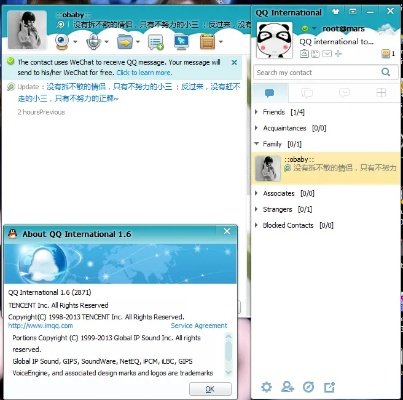
Task: Click the status icon left of chat signature
Action: click(60, 24)
